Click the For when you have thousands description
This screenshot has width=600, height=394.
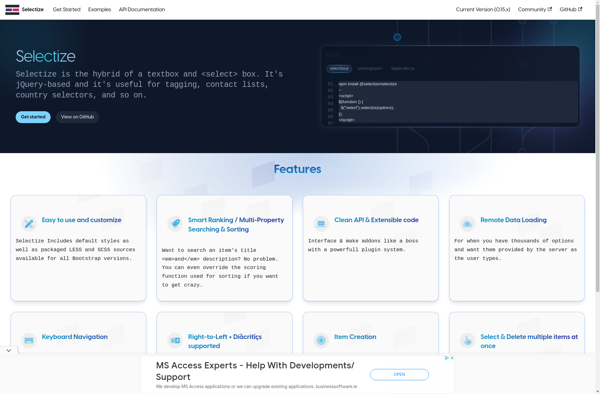[515, 249]
